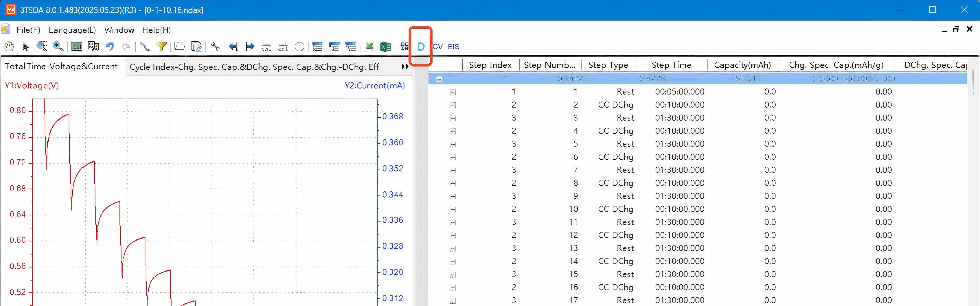Expand step number 1 Rest row
This screenshot has height=306, width=980.
pyautogui.click(x=453, y=92)
